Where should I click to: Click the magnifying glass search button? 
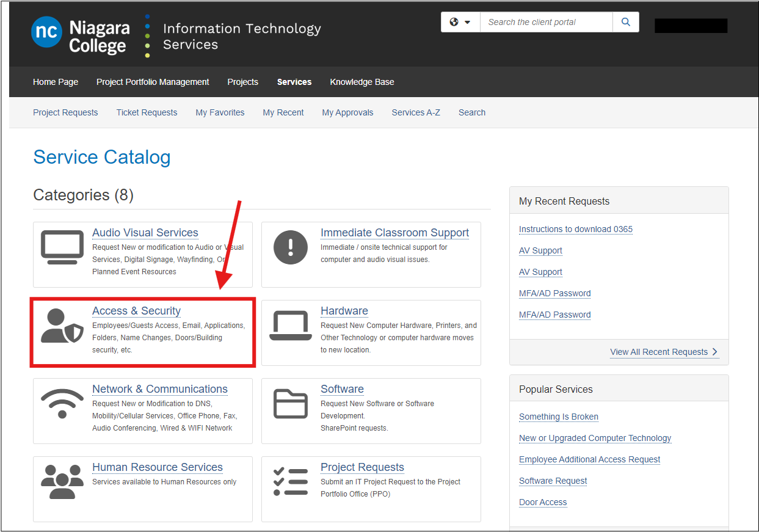click(x=625, y=22)
